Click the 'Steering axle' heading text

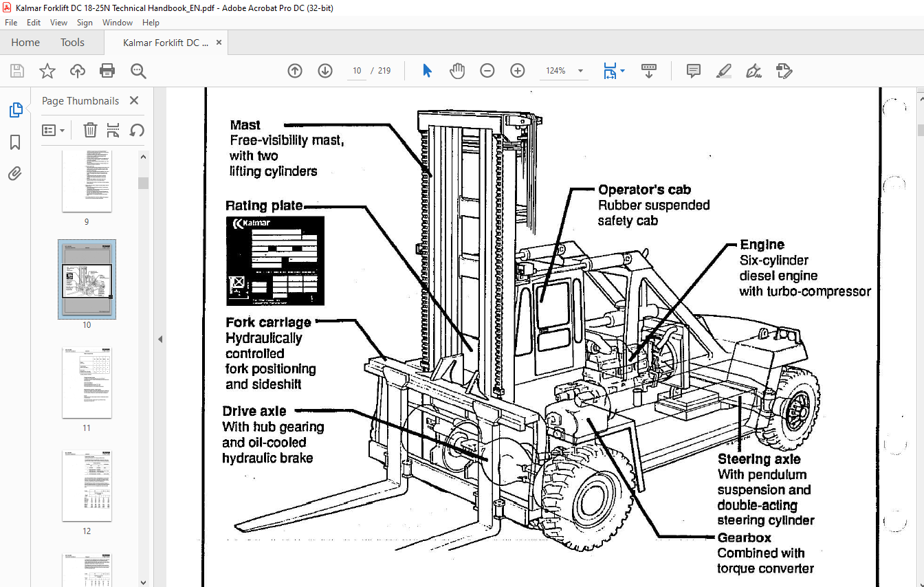coord(759,459)
